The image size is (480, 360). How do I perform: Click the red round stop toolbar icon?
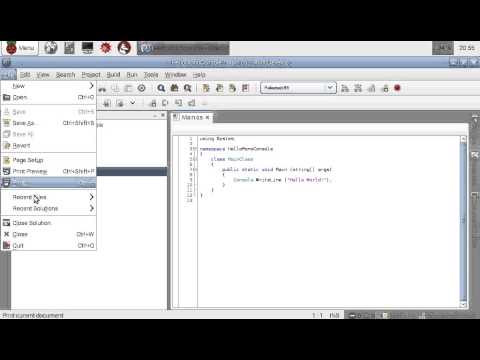397,88
